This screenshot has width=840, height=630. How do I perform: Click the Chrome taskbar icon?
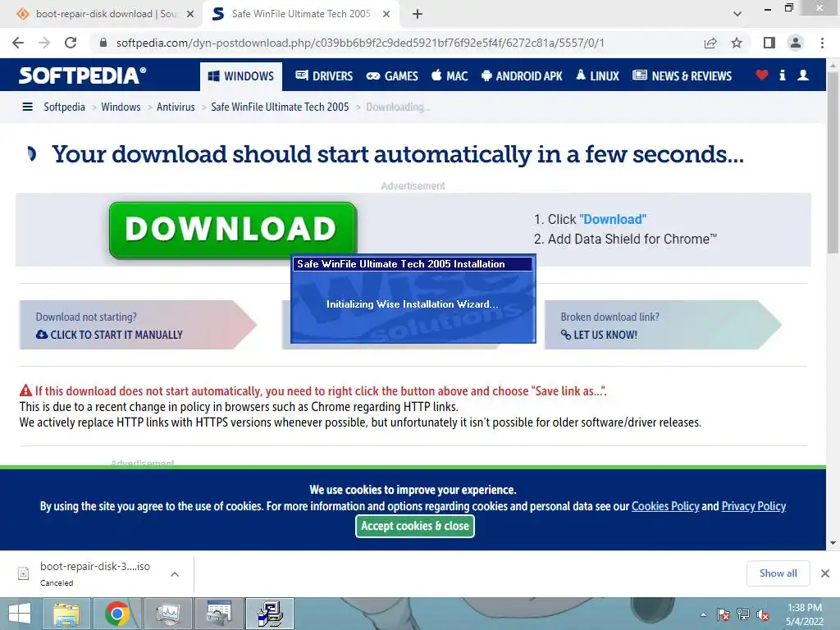tap(117, 614)
